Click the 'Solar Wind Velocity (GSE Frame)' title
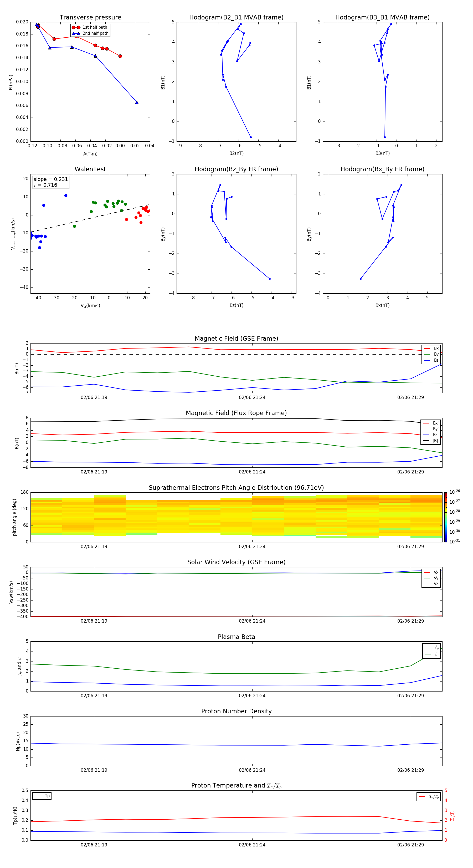Viewport: 473px width, 868px height. [x=236, y=562]
